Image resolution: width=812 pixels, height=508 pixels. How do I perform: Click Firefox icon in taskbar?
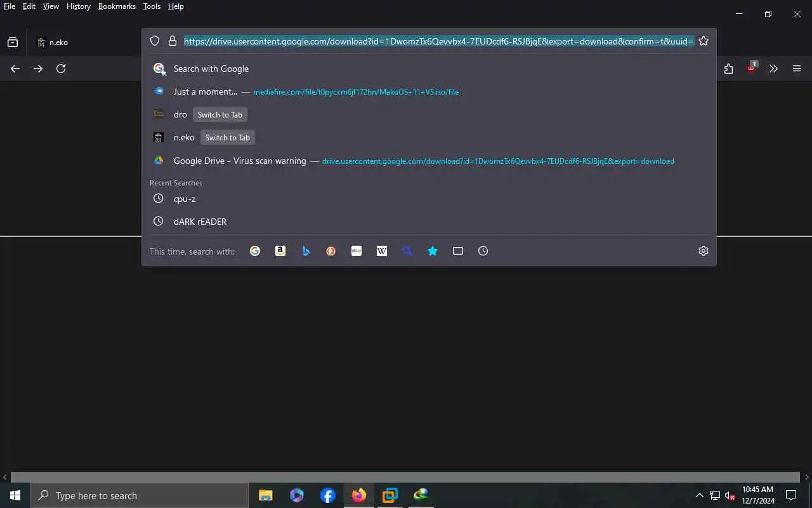pyautogui.click(x=359, y=495)
